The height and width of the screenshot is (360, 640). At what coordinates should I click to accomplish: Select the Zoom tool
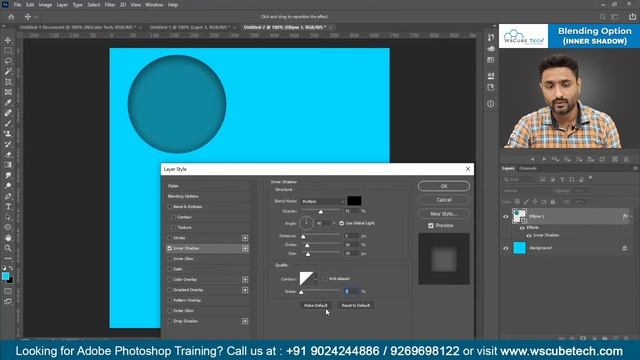coord(8,248)
